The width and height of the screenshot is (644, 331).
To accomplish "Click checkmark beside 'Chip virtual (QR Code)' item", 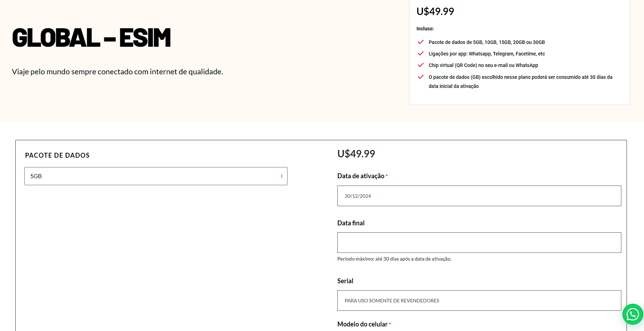I will click(x=421, y=65).
